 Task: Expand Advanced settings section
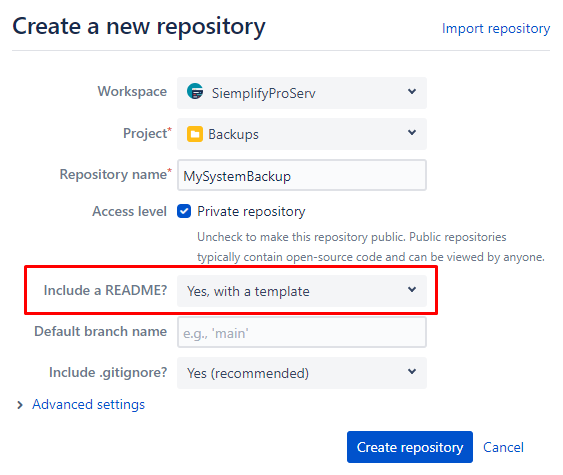88,405
